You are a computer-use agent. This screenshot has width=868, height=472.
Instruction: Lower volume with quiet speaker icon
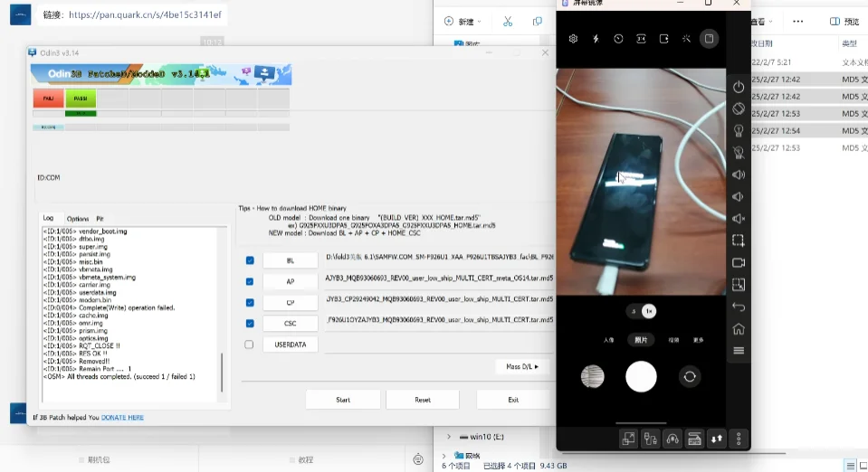click(738, 197)
